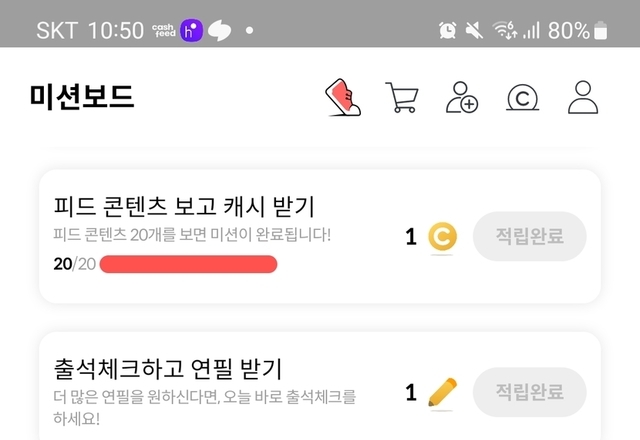640x440 pixels.
Task: Tap the red 20/20 progress bar
Action: pos(188,264)
